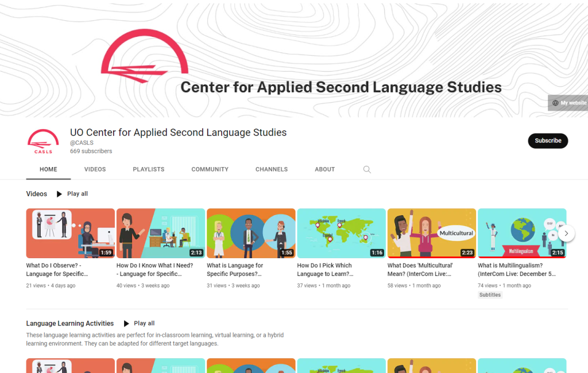Open the My website banner link
588x373 pixels.
click(x=568, y=103)
